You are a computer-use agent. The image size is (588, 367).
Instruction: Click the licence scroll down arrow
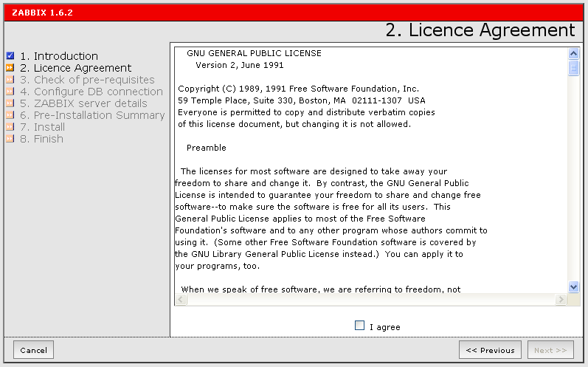click(573, 287)
